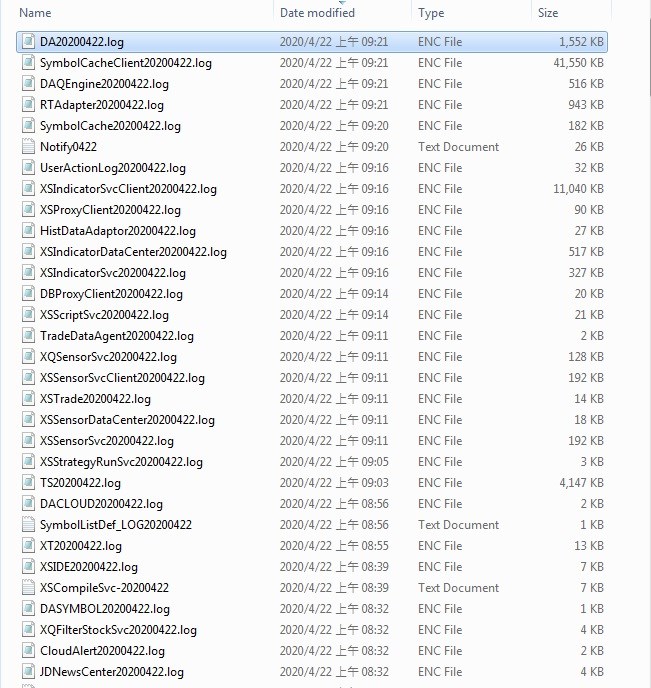
Task: Select the CloudAlert20200422.log file
Action: tap(102, 651)
